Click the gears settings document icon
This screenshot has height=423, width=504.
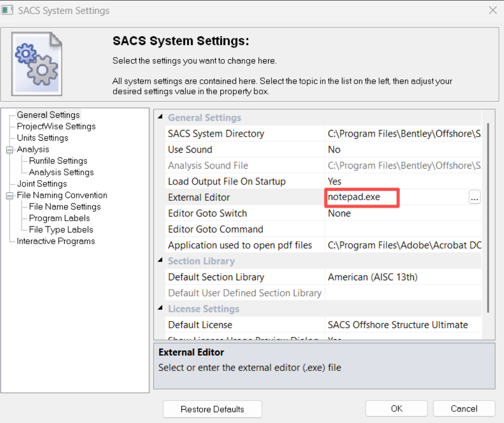pos(35,58)
